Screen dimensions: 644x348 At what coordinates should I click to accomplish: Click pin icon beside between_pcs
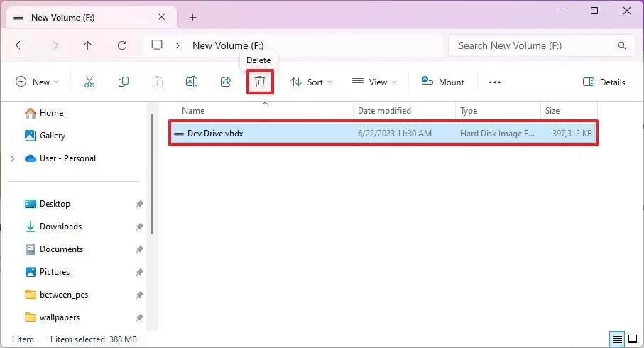[x=140, y=295]
